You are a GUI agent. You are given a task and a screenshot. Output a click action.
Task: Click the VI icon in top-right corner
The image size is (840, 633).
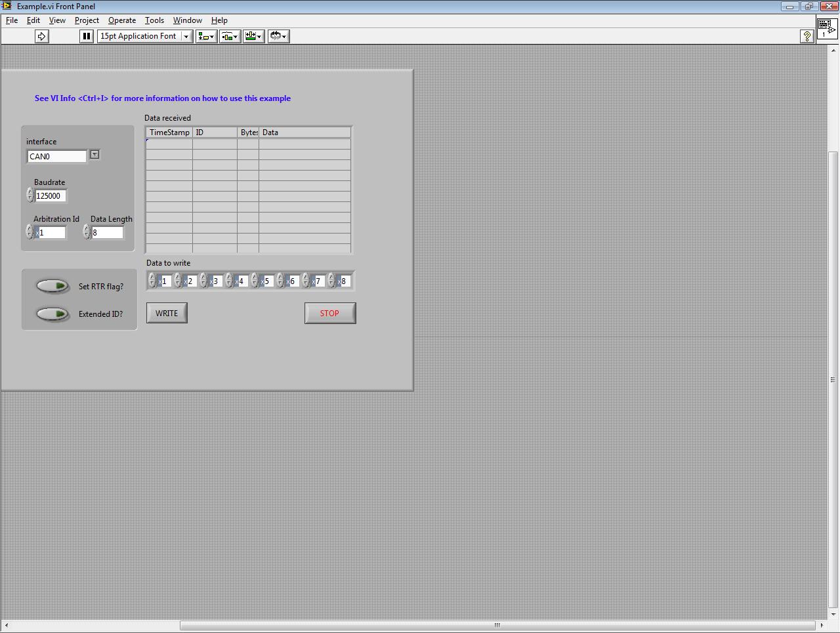(x=826, y=28)
